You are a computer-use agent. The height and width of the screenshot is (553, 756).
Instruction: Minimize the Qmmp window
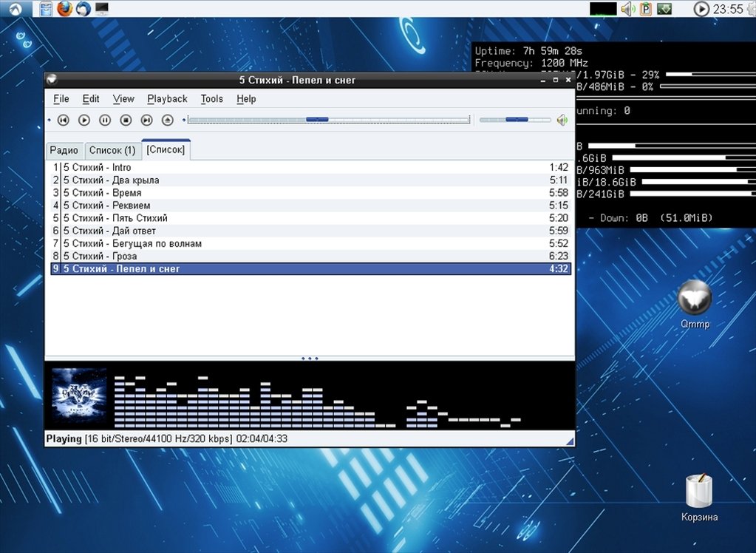543,80
